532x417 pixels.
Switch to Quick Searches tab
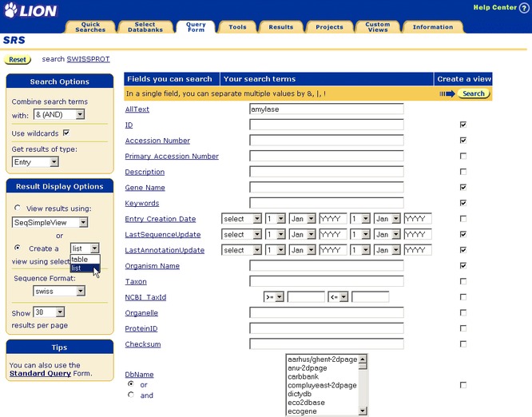point(90,27)
